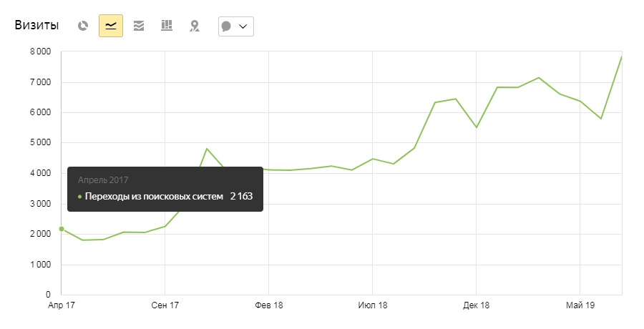
Task: Click the Дек 18 axis label
Action: coord(475,305)
